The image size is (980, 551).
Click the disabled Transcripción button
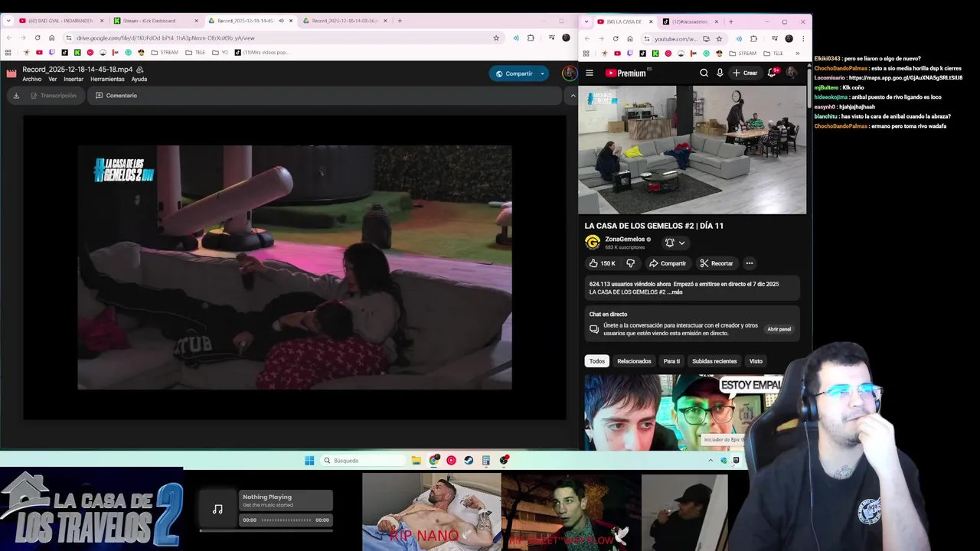click(x=54, y=96)
